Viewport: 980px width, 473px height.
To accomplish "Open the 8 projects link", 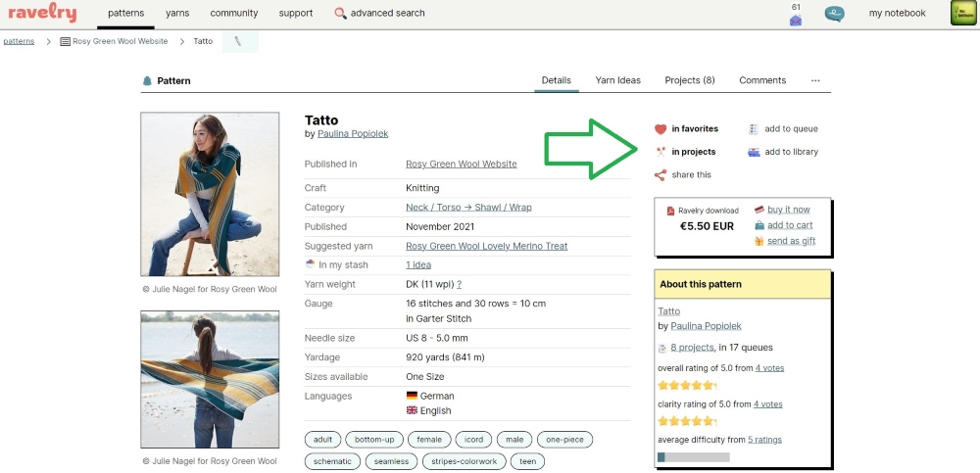I will 692,348.
